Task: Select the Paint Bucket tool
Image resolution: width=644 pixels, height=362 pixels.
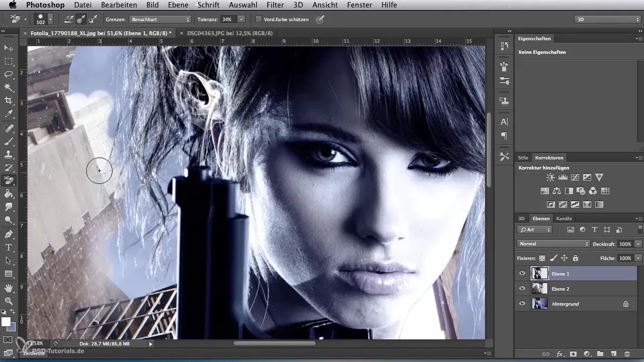Action: tap(9, 194)
